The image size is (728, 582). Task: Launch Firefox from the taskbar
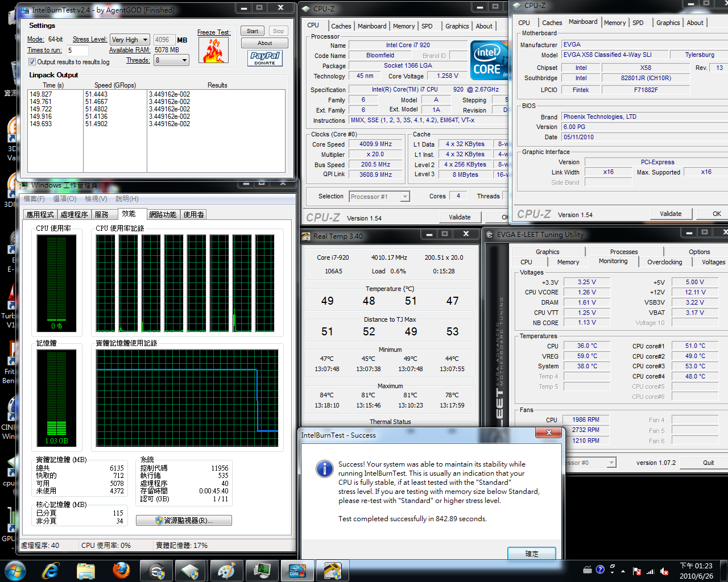121,571
